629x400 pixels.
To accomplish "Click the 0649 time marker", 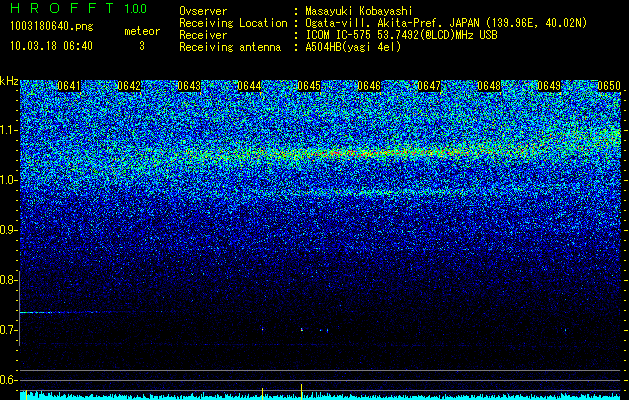I will [x=549, y=86].
